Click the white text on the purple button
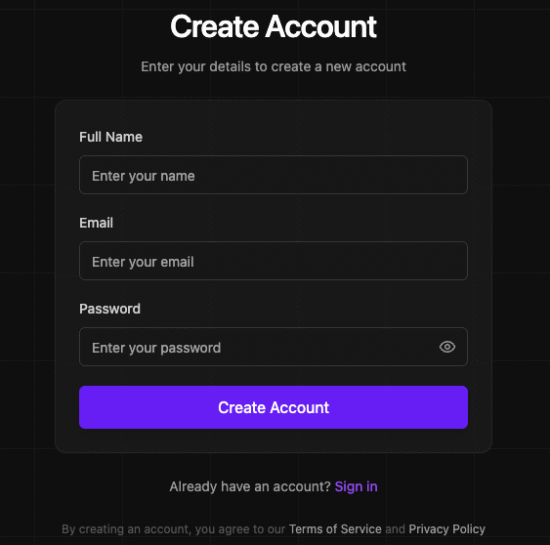 273,408
